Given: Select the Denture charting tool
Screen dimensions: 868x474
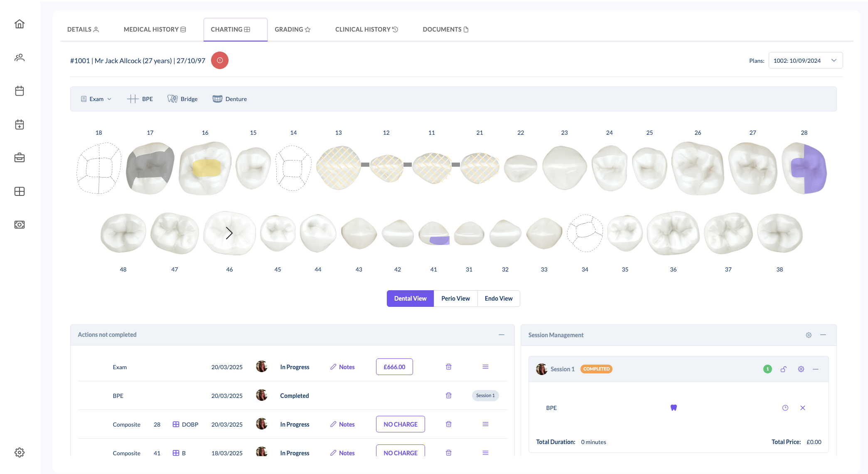Looking at the screenshot, I should (229, 99).
